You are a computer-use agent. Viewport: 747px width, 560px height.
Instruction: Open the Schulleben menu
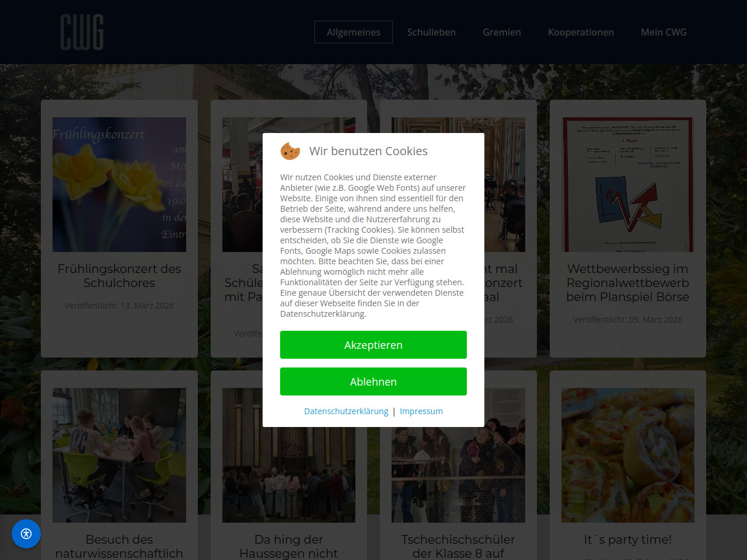click(431, 32)
